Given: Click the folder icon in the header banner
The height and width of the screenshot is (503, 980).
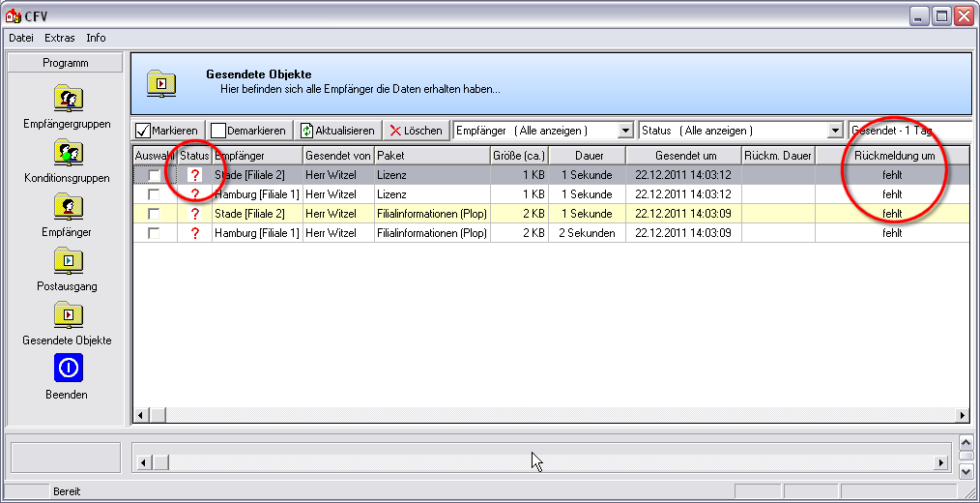Looking at the screenshot, I should (161, 84).
